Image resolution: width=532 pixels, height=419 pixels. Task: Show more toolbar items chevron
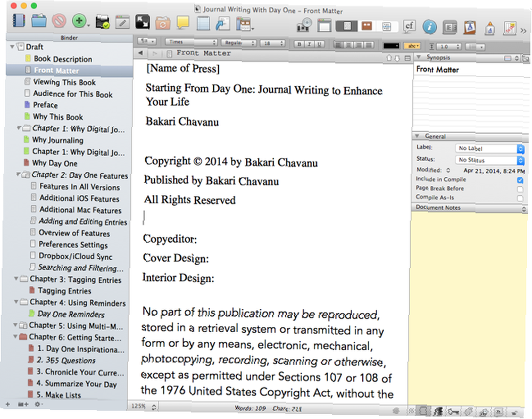click(523, 31)
